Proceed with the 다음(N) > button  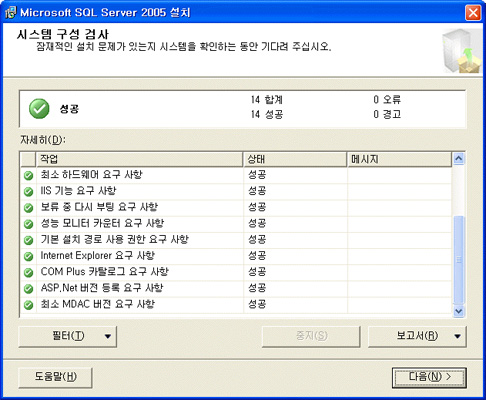pyautogui.click(x=429, y=377)
